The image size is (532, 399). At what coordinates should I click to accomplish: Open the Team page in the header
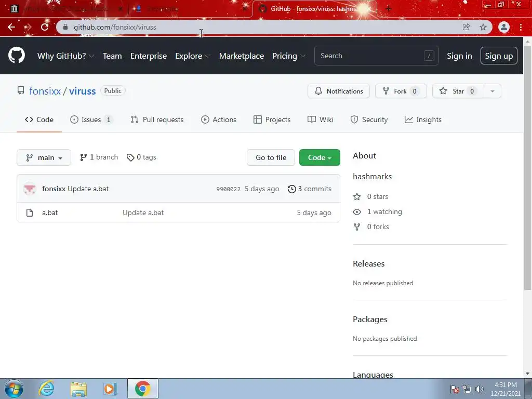[112, 56]
